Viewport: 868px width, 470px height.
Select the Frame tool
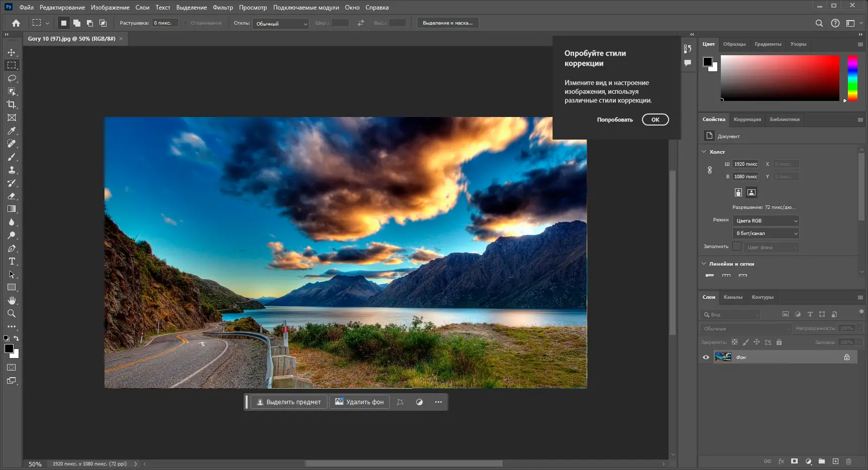tap(12, 117)
